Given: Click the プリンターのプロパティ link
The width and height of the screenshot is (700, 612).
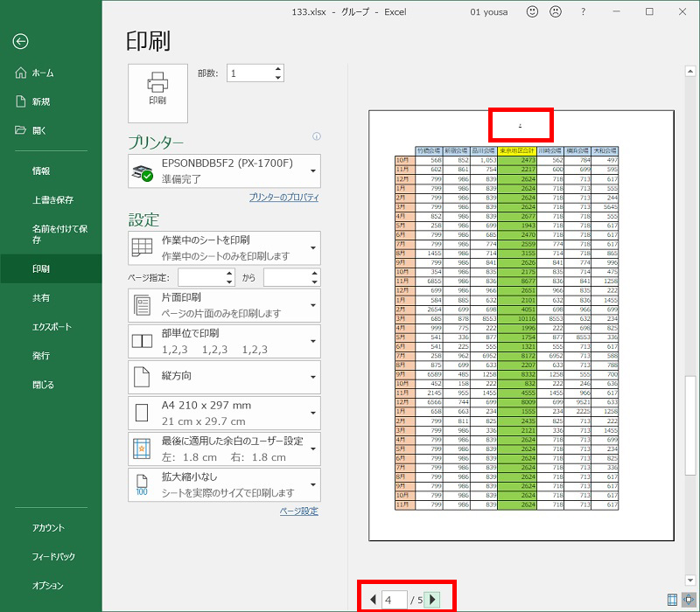Looking at the screenshot, I should point(283,198).
